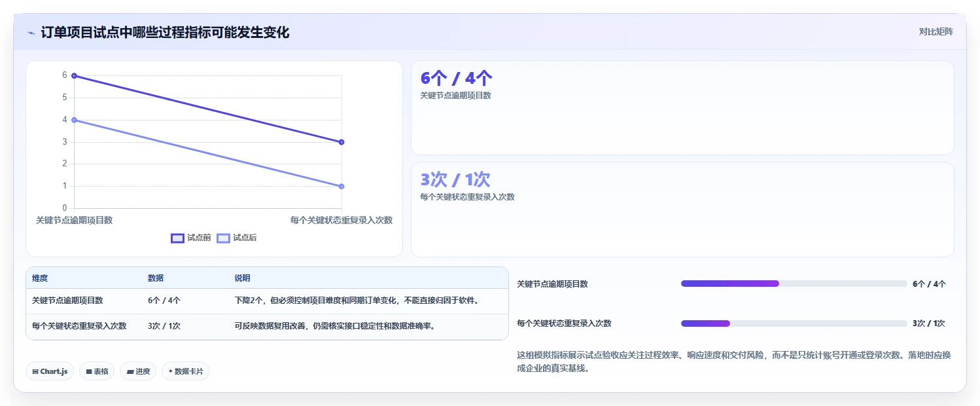Click the Chart.js tag chip
This screenshot has width=980, height=406.
50,371
